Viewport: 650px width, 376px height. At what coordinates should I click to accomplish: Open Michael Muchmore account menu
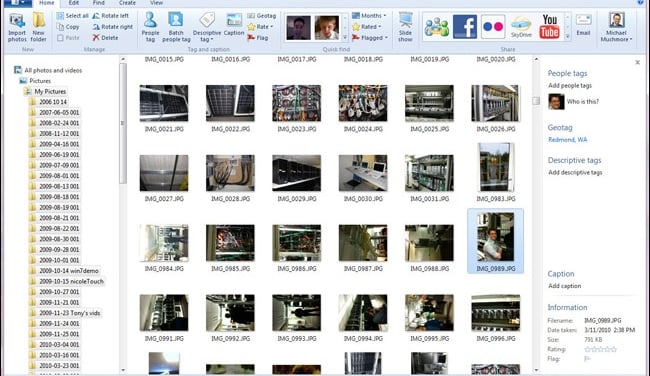pyautogui.click(x=616, y=27)
